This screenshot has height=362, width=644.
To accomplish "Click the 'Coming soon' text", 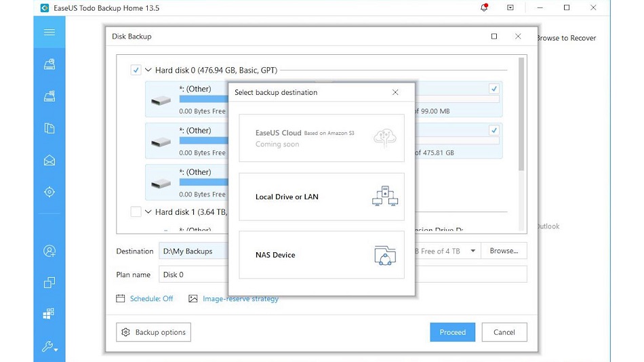I will [277, 144].
